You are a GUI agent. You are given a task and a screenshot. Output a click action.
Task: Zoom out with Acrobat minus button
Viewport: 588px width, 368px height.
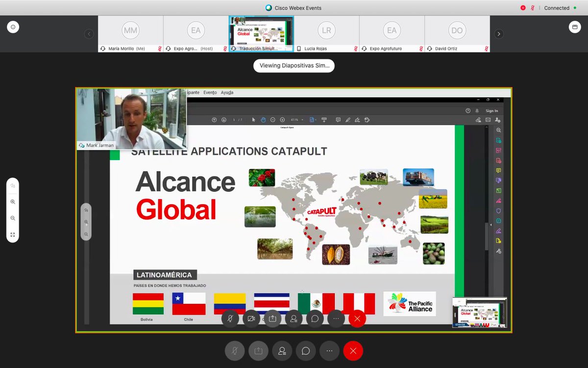(x=273, y=120)
